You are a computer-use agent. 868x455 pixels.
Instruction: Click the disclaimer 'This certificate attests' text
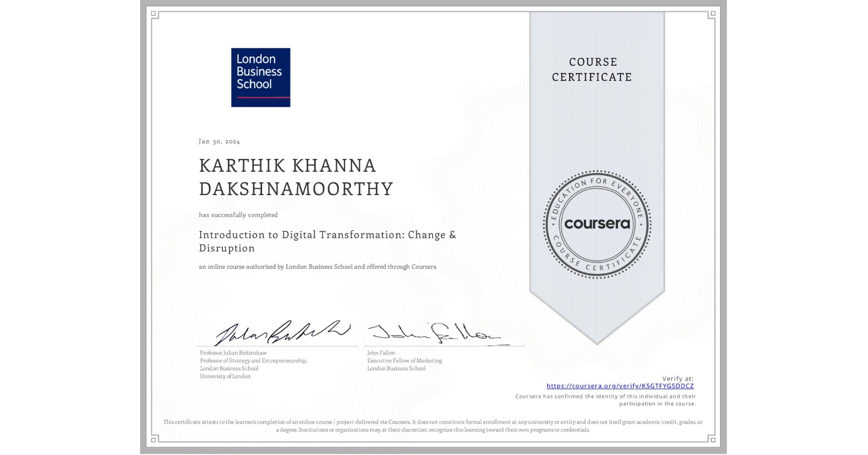tap(433, 426)
